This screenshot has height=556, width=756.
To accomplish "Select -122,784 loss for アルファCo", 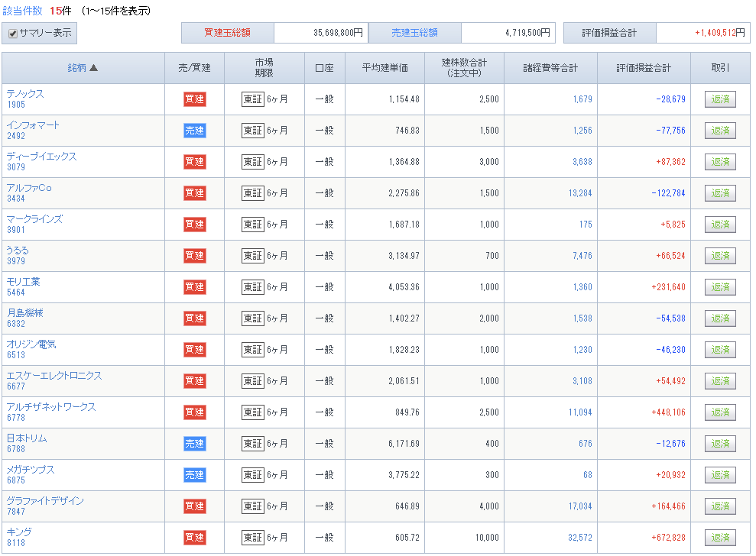I will point(668,193).
